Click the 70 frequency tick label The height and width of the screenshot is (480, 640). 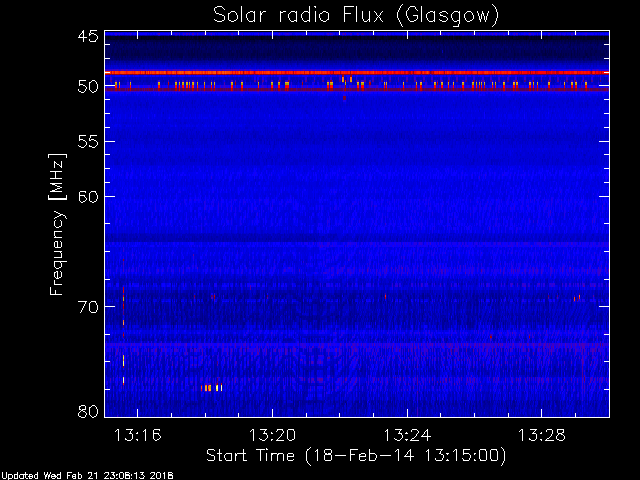click(x=88, y=307)
